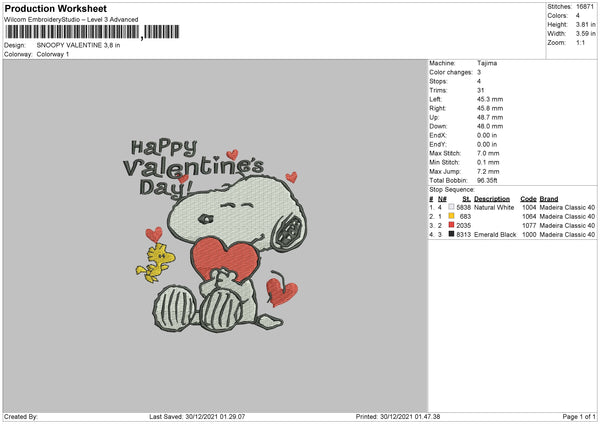
Task: Click the Stitches value 16871
Action: (x=585, y=7)
